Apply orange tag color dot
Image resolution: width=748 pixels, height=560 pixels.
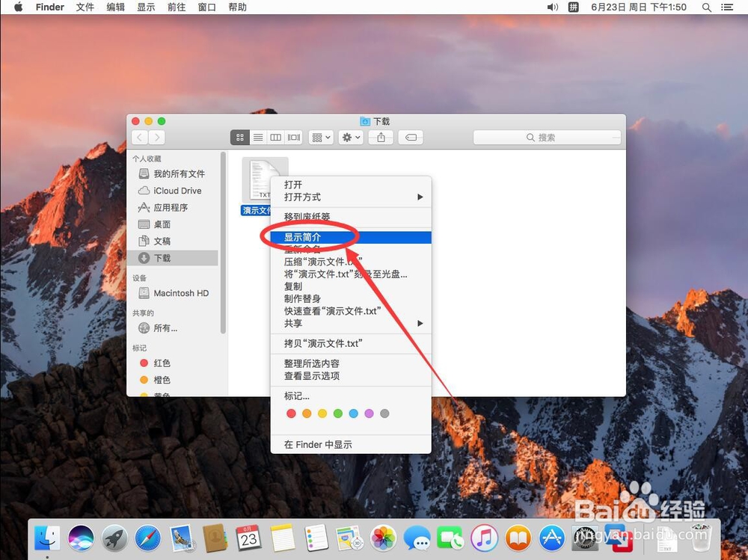coord(307,413)
